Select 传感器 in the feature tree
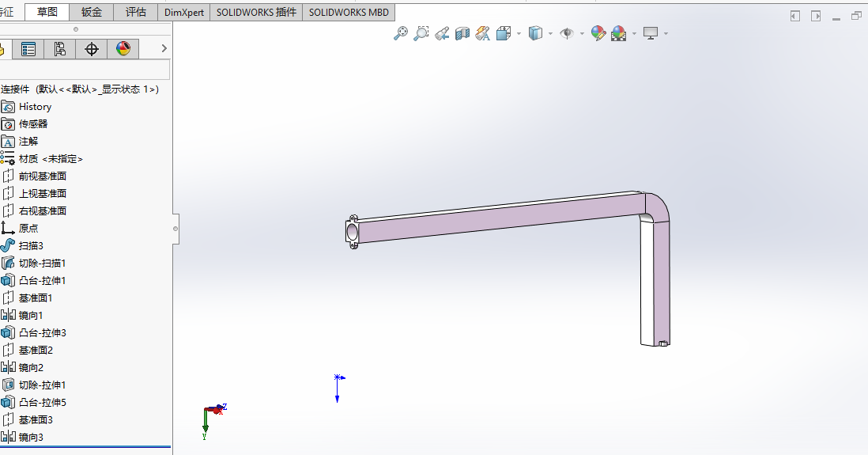Image resolution: width=868 pixels, height=455 pixels. pyautogui.click(x=33, y=124)
